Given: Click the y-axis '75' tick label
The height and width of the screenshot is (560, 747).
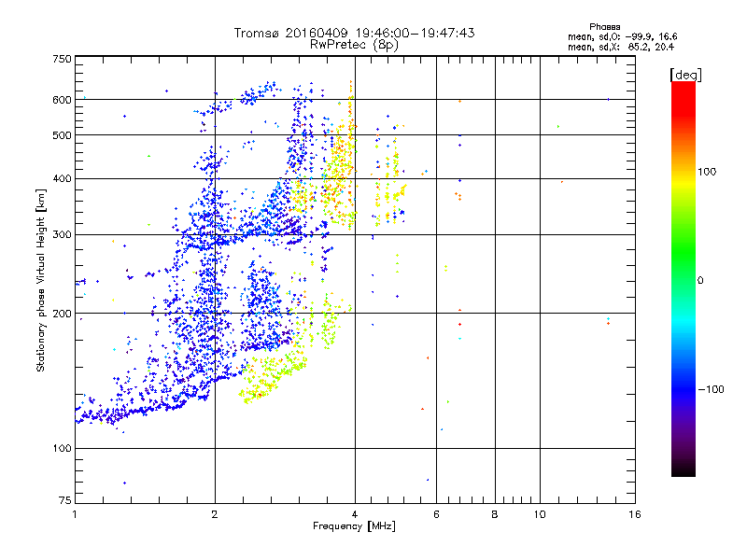Looking at the screenshot, I should (65, 500).
